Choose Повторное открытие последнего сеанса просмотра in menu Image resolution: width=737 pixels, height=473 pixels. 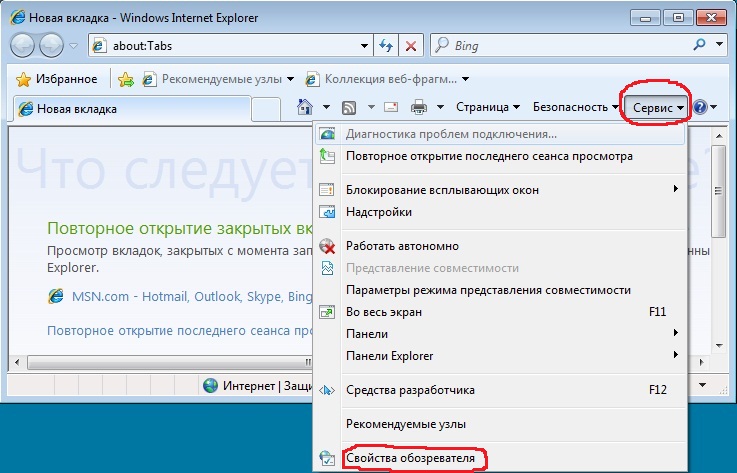[x=500, y=156]
